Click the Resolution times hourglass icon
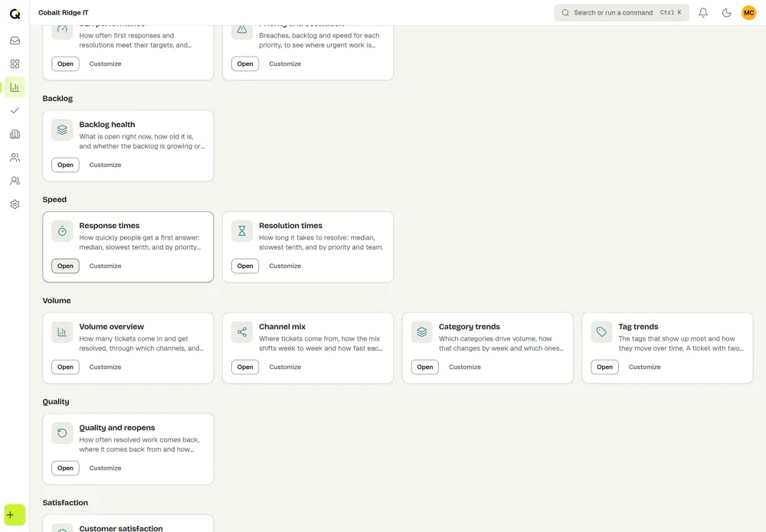 242,231
